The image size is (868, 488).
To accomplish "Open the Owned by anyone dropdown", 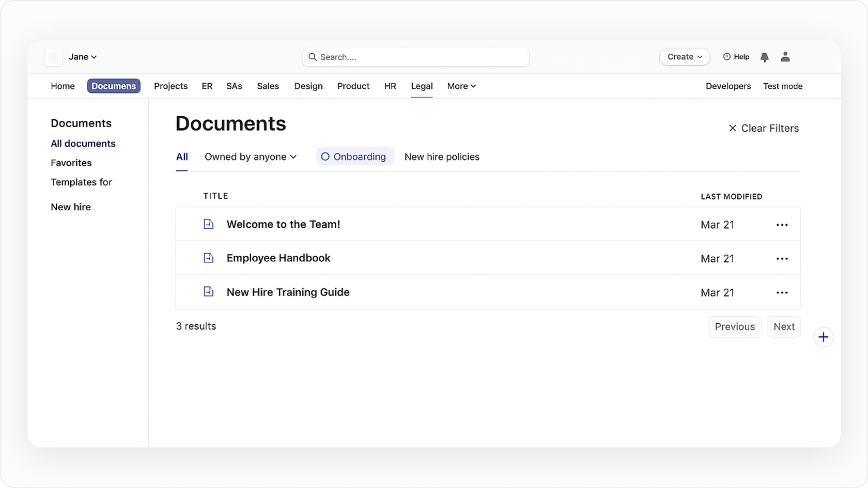I will (x=251, y=156).
